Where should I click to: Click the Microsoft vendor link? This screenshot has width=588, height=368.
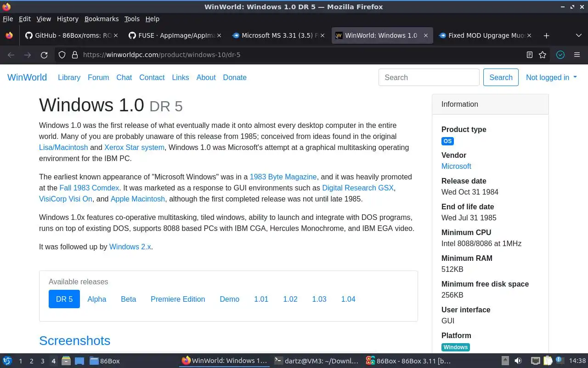(456, 166)
